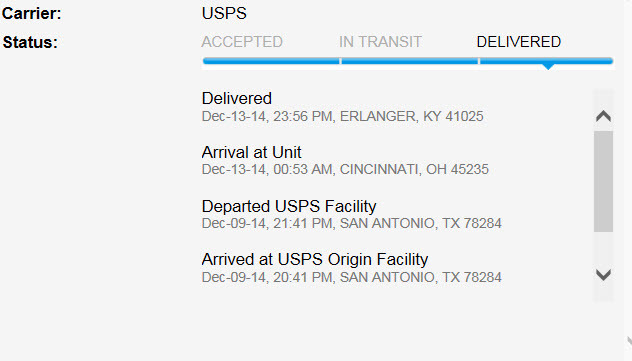Click the Departed USPS Facility event
Screen dimensions: 632x361
click(x=289, y=206)
